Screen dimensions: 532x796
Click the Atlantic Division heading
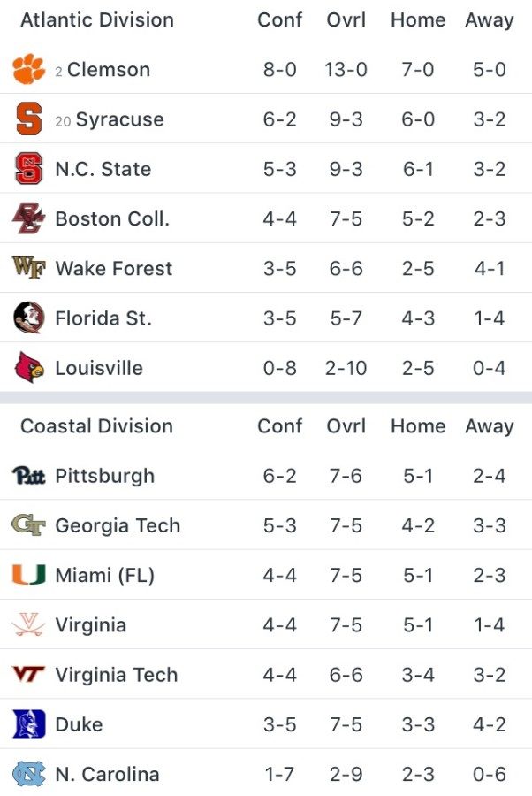[x=96, y=19]
